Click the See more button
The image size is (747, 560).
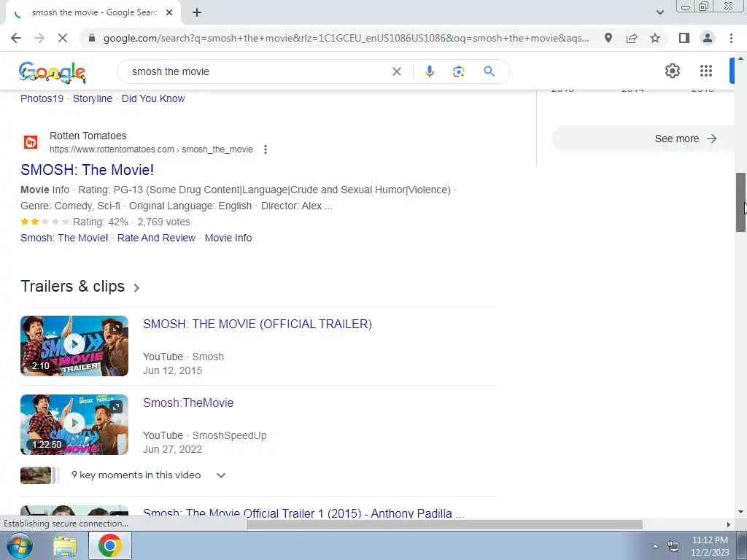tap(643, 139)
